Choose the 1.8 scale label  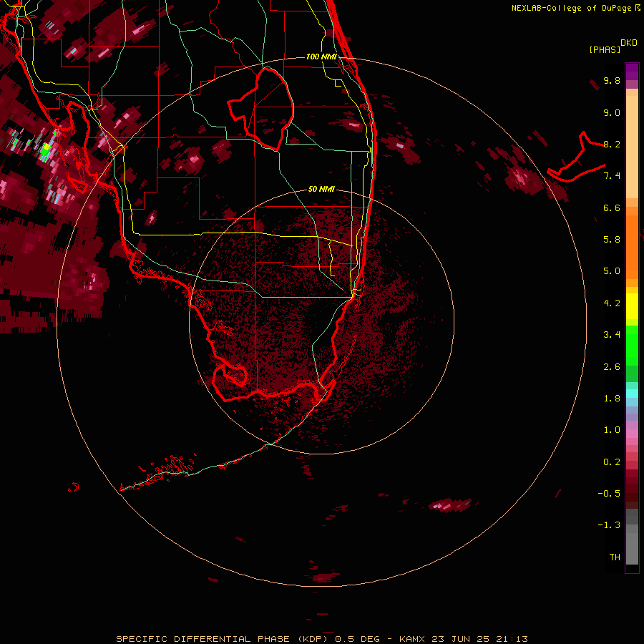[x=612, y=399]
